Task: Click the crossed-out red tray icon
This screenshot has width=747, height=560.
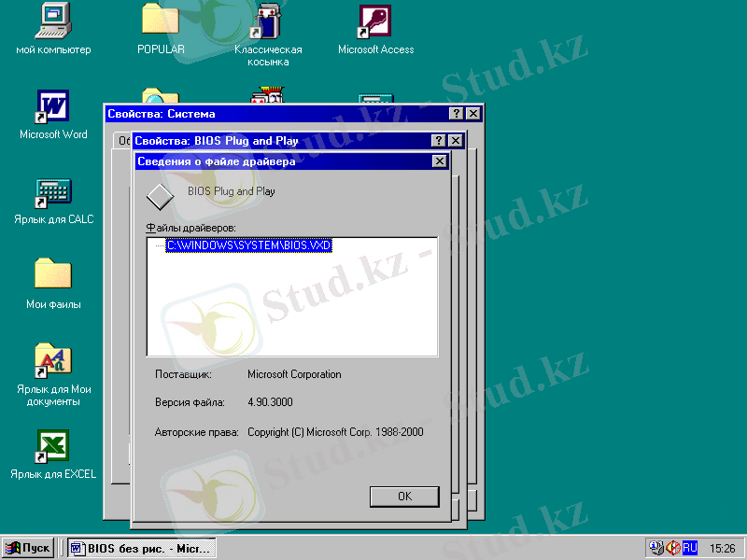Action: click(x=673, y=548)
